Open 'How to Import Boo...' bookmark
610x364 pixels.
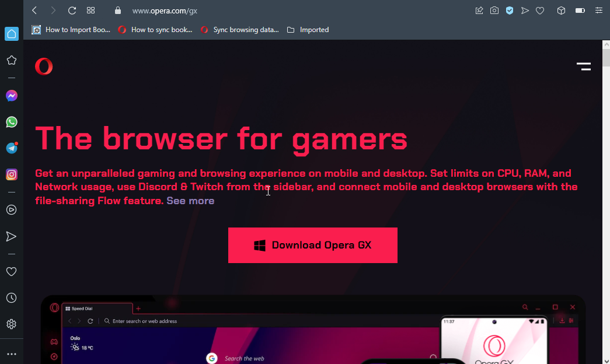point(71,30)
